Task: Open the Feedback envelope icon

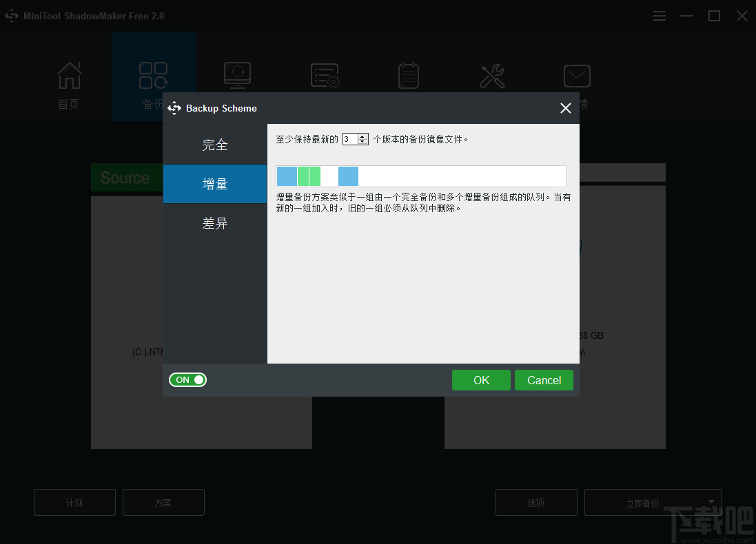Action: [576, 76]
